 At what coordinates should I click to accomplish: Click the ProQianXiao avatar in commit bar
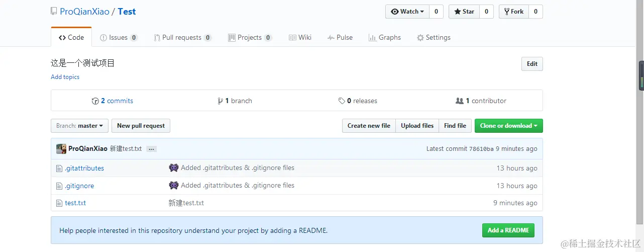[x=61, y=149]
